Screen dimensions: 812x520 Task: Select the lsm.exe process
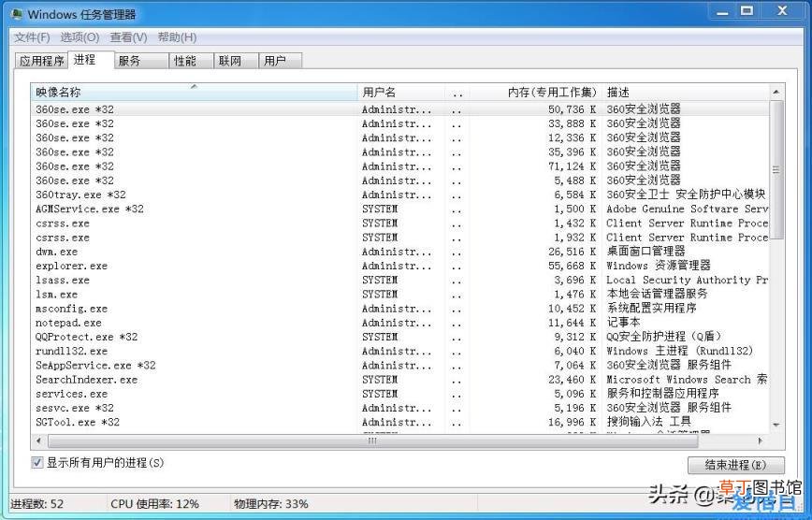[x=399, y=295]
